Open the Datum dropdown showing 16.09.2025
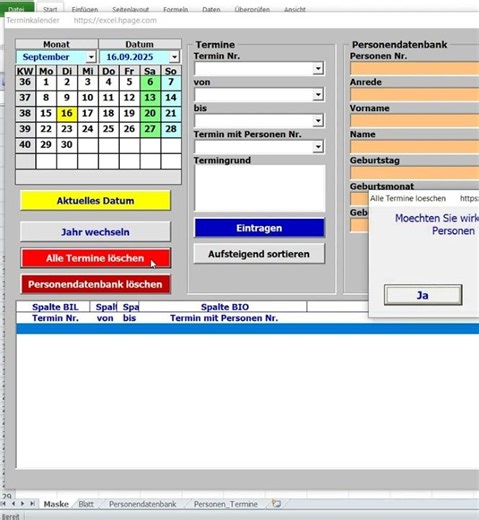479x520 pixels. [174, 57]
